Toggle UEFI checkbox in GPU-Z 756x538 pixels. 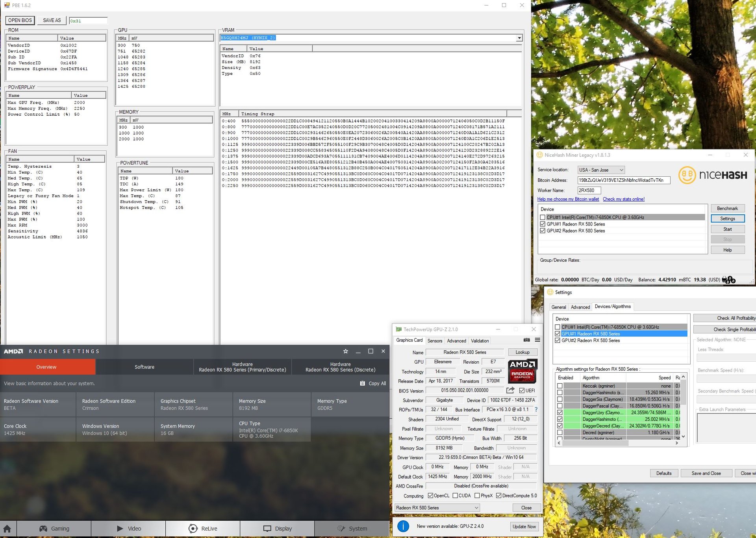[522, 390]
